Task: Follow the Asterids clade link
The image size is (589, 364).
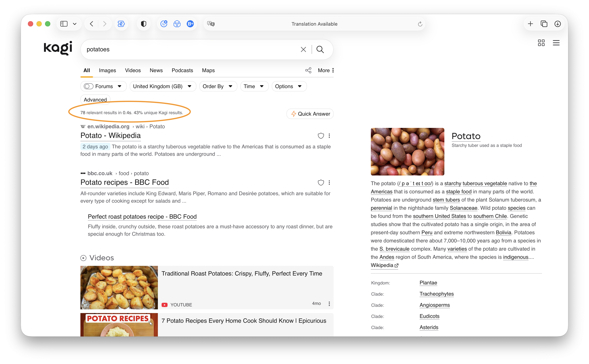Action: click(x=429, y=327)
